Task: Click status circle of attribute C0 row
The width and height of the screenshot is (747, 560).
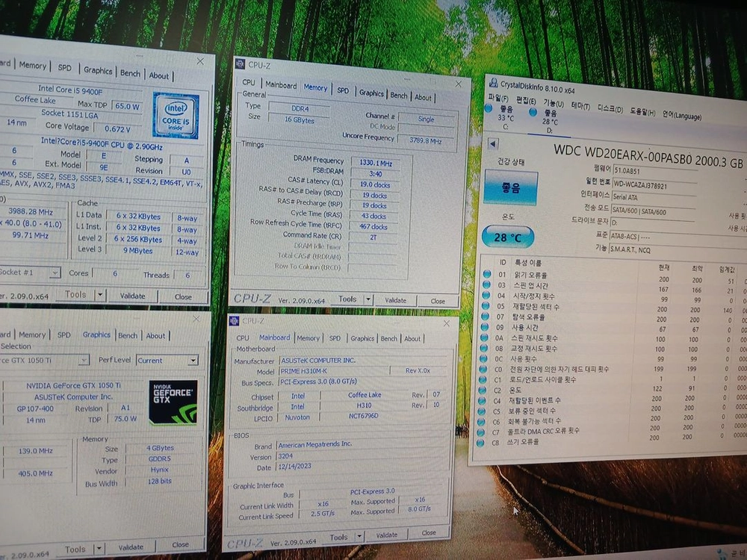Action: pos(483,369)
